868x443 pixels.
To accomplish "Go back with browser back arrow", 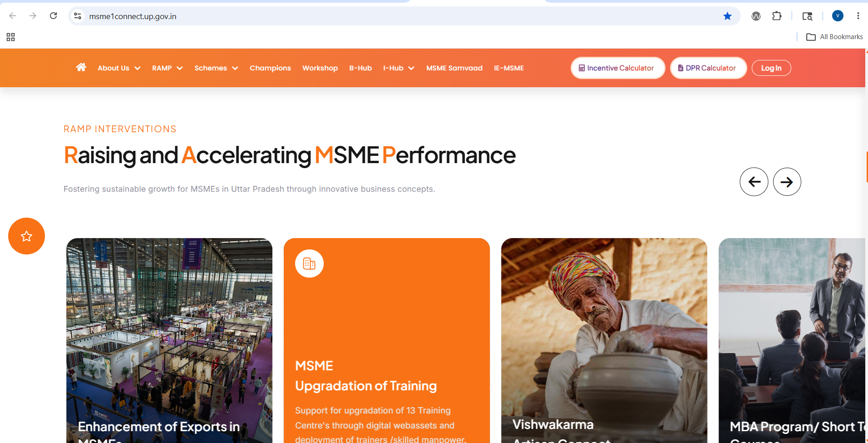I will click(x=13, y=16).
